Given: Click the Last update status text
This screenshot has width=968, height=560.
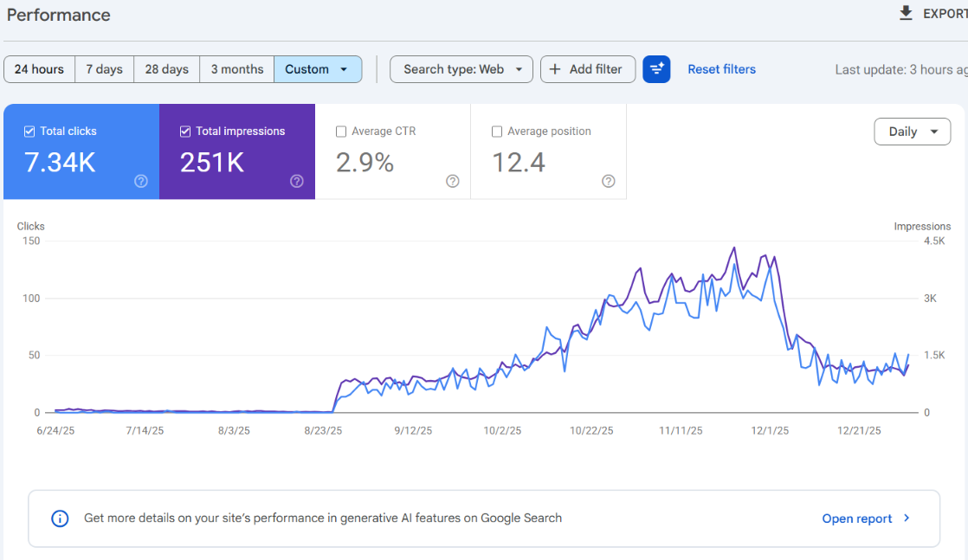Looking at the screenshot, I should 901,70.
